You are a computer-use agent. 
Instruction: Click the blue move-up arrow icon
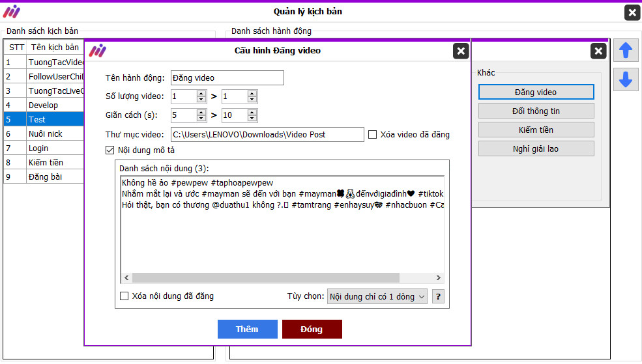625,50
